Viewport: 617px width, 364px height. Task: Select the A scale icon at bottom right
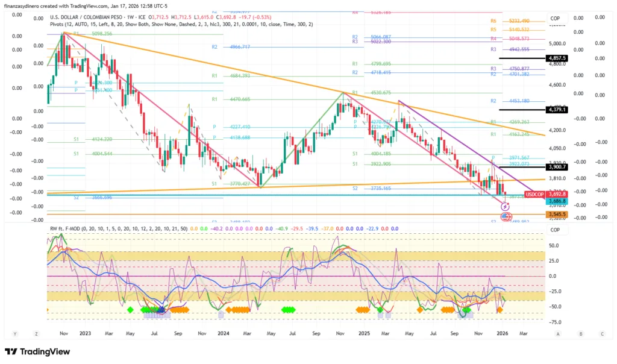pyautogui.click(x=559, y=333)
